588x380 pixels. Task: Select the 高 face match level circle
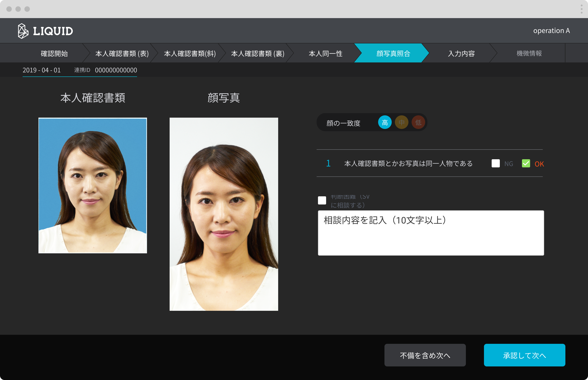[x=384, y=122]
